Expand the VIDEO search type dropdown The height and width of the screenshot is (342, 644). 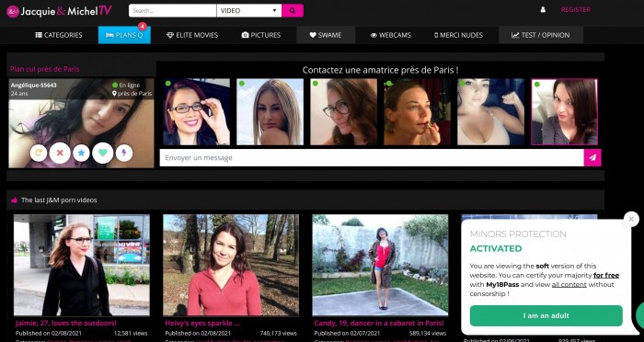pos(249,11)
